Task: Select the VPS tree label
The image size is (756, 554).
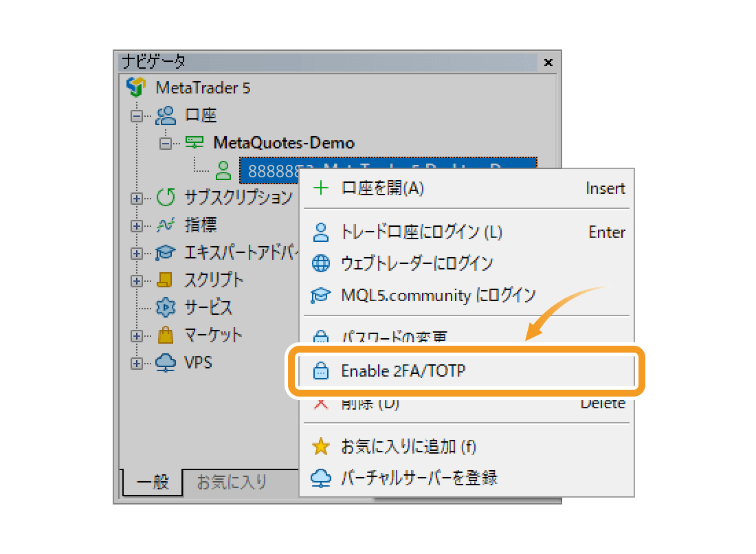Action: pyautogui.click(x=198, y=363)
